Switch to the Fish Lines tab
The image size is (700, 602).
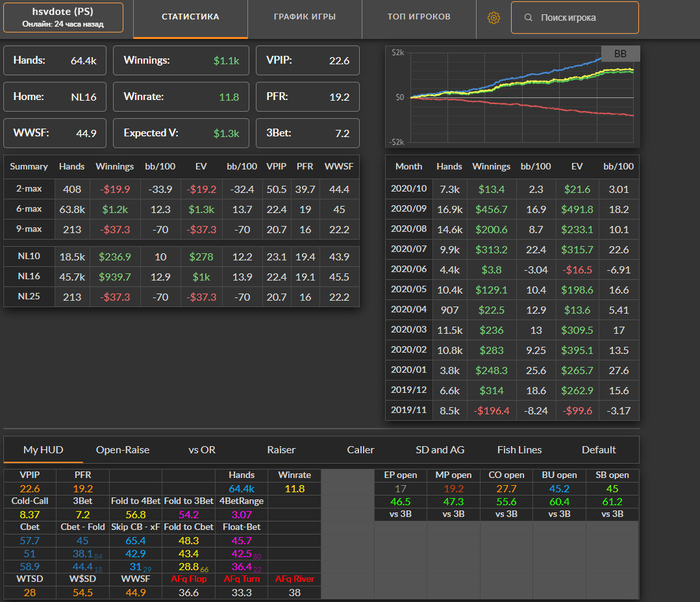(518, 450)
